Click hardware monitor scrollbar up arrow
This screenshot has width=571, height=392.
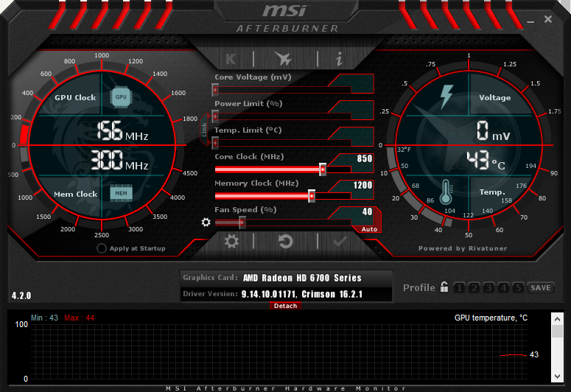point(557,319)
